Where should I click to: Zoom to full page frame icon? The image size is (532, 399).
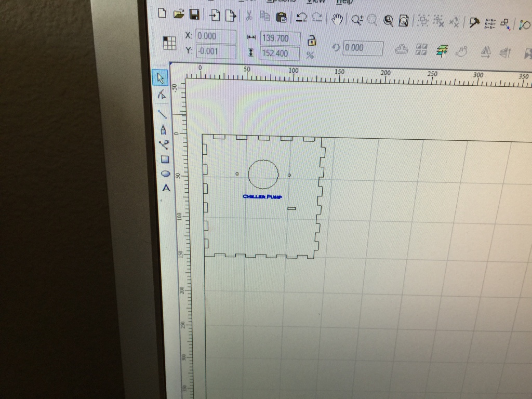pos(403,21)
